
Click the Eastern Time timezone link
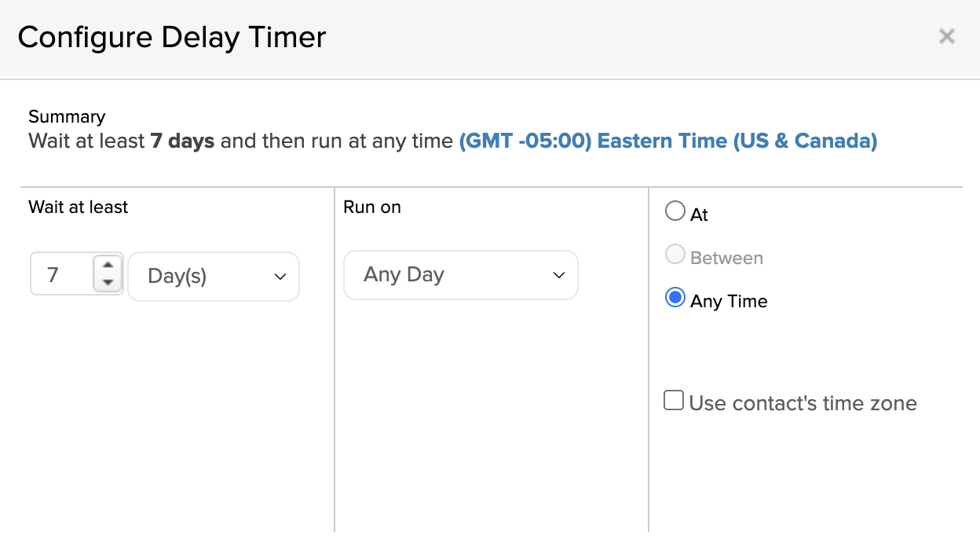[722, 141]
